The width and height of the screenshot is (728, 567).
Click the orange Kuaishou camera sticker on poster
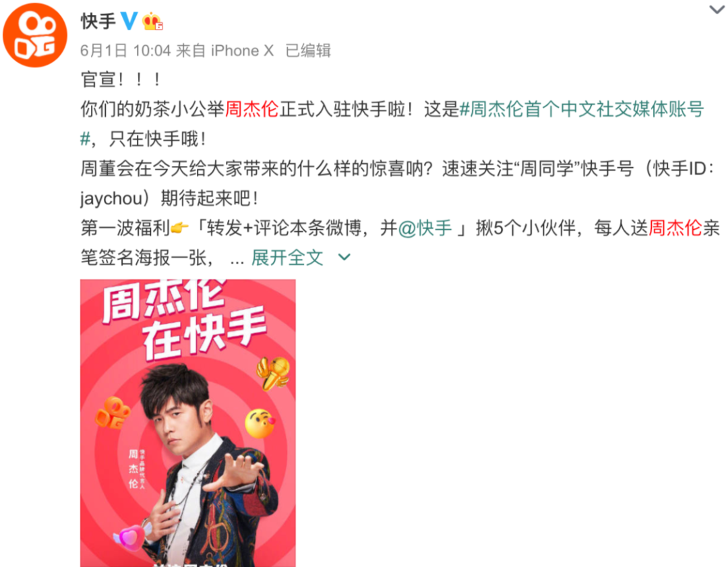tap(113, 413)
